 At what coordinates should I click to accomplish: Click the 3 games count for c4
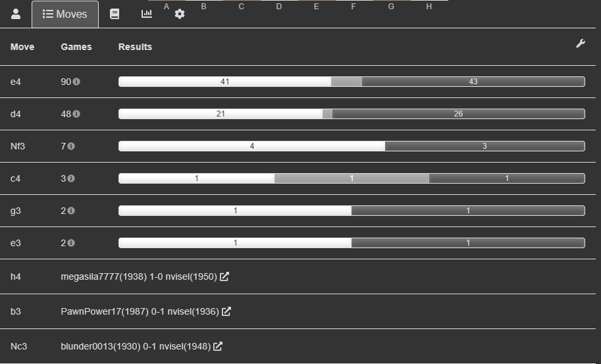click(63, 178)
